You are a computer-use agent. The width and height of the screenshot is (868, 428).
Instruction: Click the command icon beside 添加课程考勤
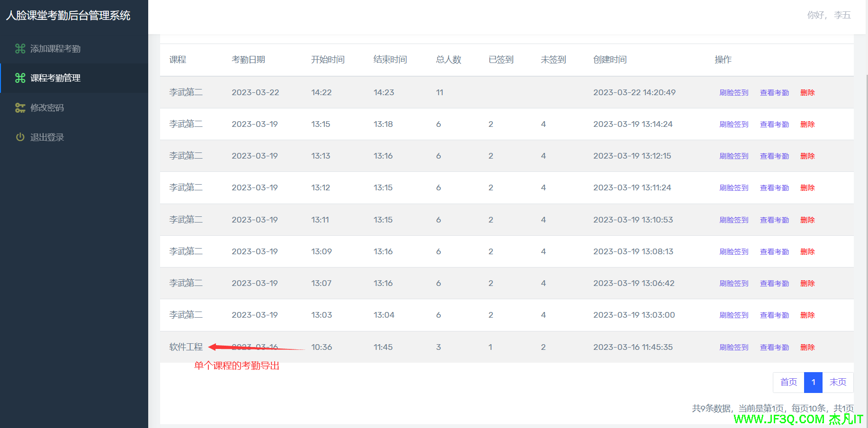[20, 49]
